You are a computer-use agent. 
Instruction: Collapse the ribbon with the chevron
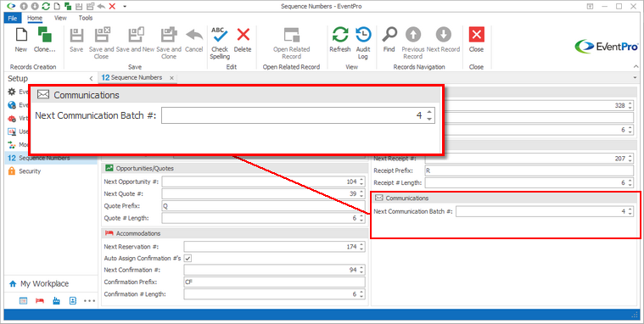coord(636,66)
